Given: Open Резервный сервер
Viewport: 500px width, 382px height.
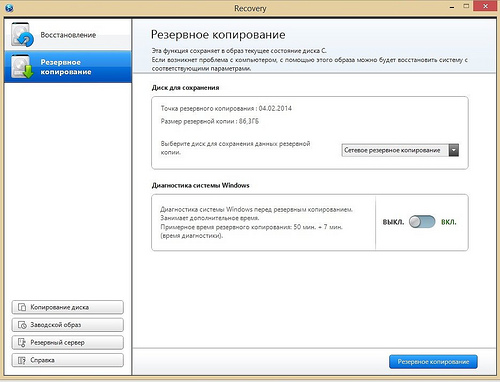Looking at the screenshot, I should (68, 342).
